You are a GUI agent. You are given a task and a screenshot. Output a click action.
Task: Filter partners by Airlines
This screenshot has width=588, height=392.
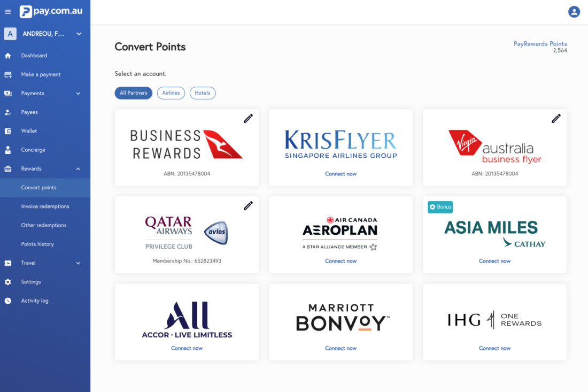coord(171,93)
